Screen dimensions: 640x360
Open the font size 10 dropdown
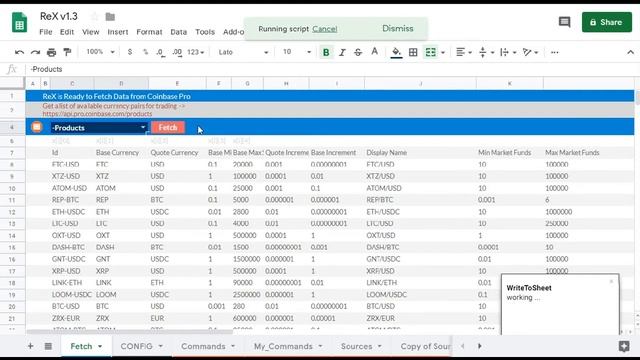click(x=297, y=52)
